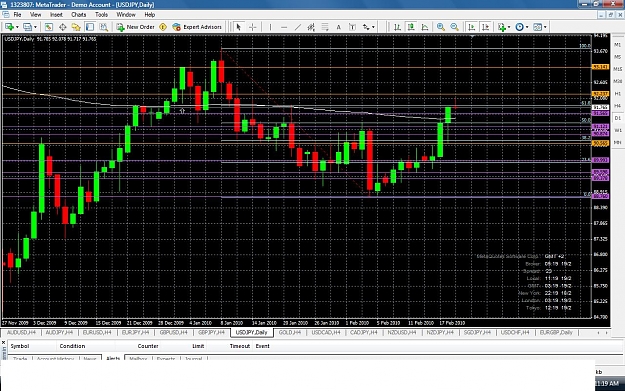This screenshot has width=625, height=391.
Task: Switch to the NZDUSD,H4 chart tab
Action: point(401,332)
